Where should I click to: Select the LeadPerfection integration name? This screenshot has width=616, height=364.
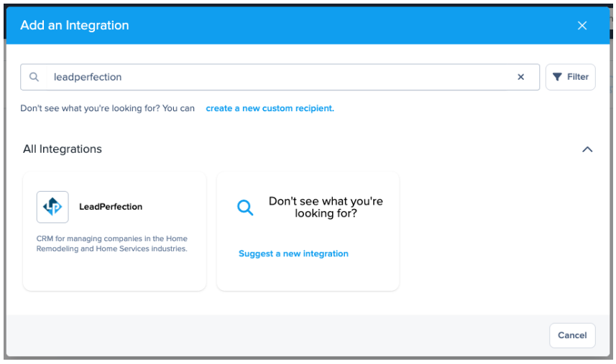111,207
